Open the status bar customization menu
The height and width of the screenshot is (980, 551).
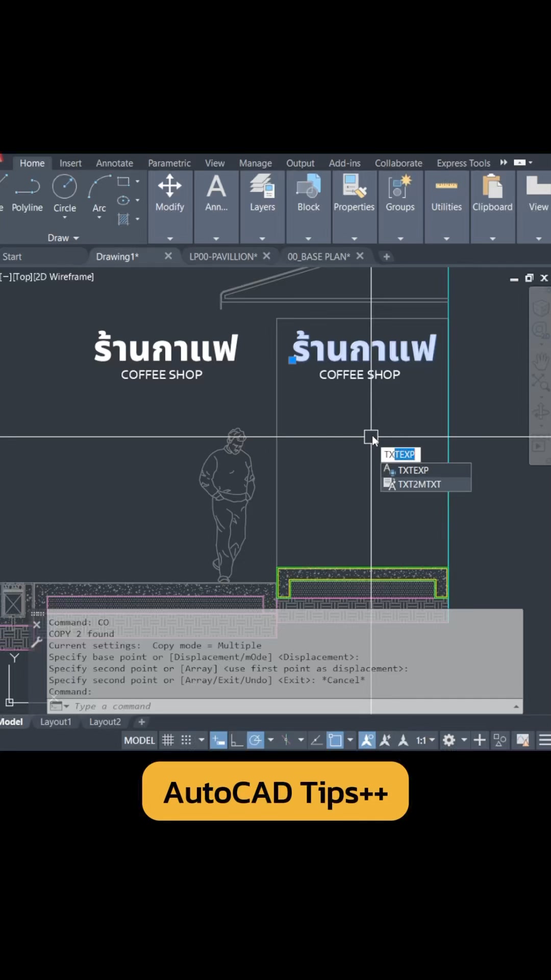coord(545,740)
